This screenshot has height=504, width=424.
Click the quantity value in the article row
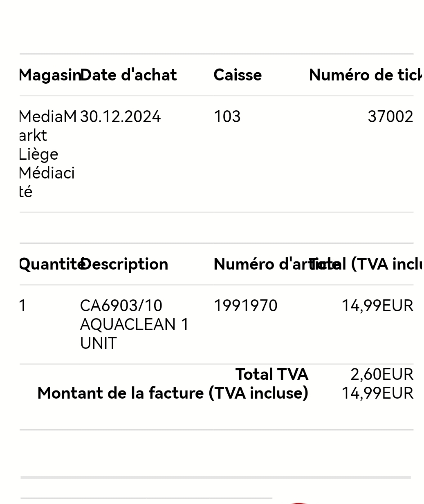(23, 306)
